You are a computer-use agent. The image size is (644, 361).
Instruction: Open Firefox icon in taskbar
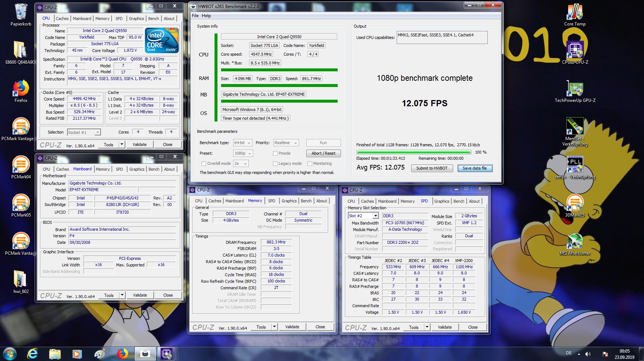pos(122,354)
